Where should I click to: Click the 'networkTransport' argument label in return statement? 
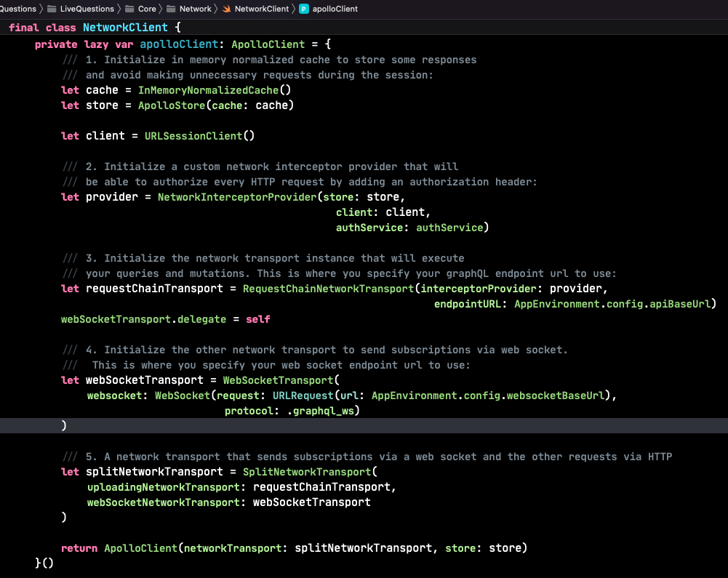(233, 548)
